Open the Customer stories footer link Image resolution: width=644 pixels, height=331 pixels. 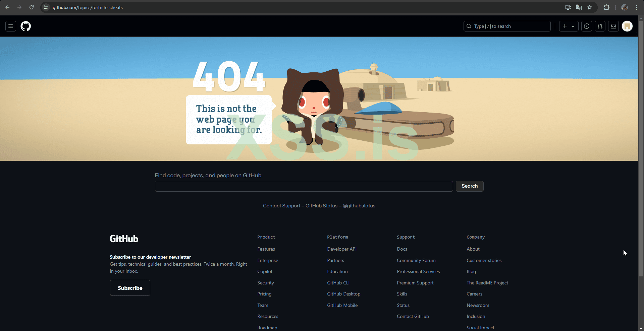click(484, 260)
